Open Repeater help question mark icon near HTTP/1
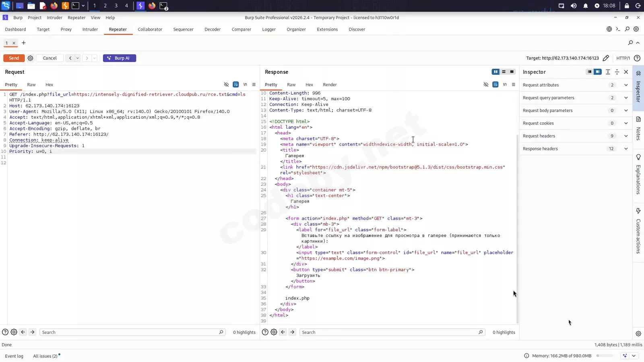The height and width of the screenshot is (362, 644). click(637, 58)
